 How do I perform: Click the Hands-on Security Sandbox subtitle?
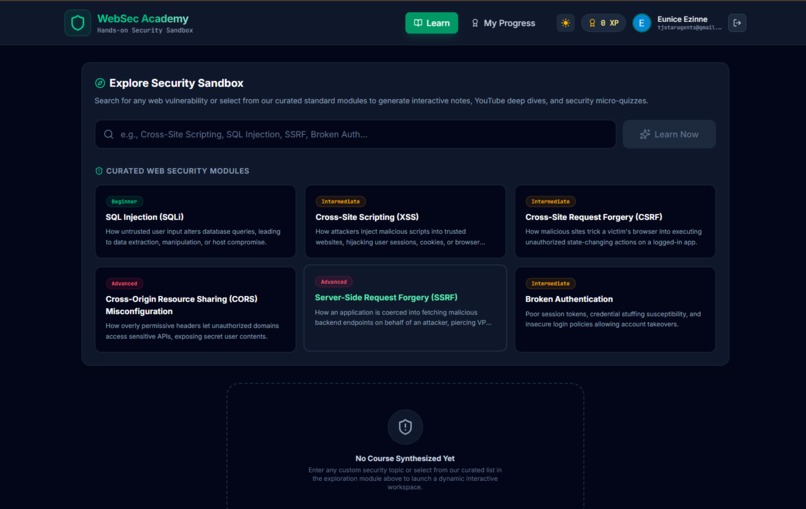pos(145,30)
